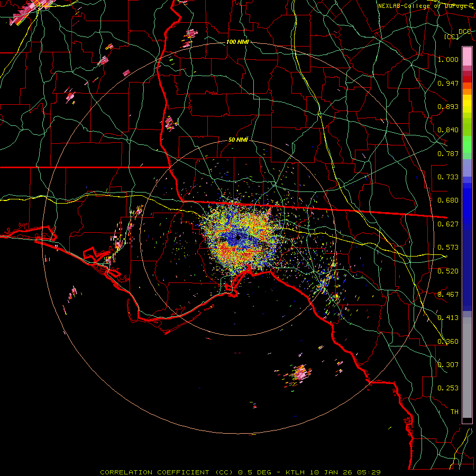Viewport: 476px width, 476px height.
Task: Click the 0.467 legend value
Action: (448, 295)
